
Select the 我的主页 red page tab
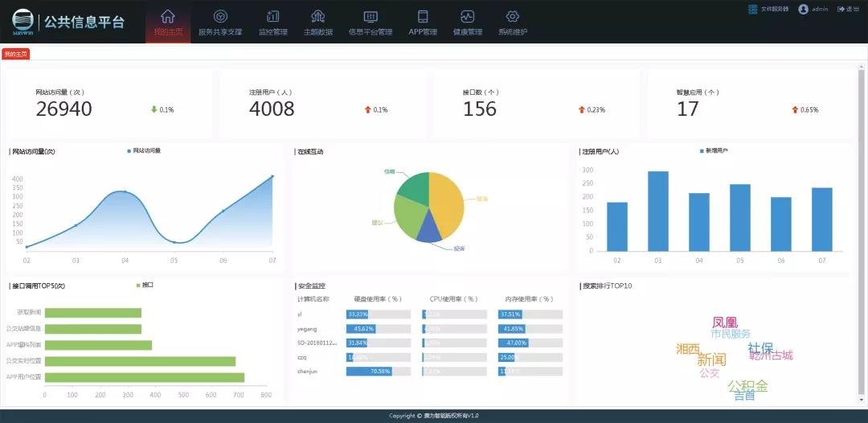pyautogui.click(x=15, y=54)
